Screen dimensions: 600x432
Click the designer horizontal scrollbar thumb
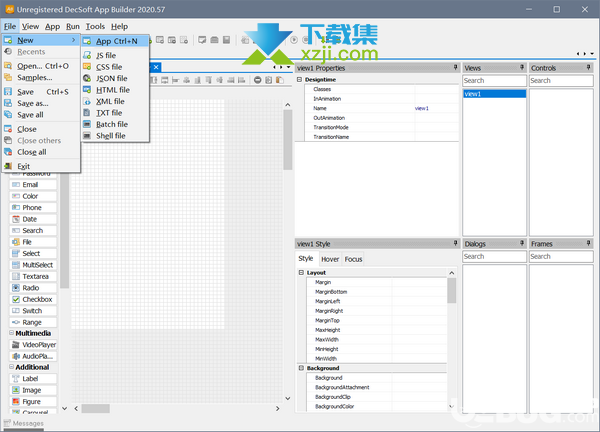[x=96, y=408]
